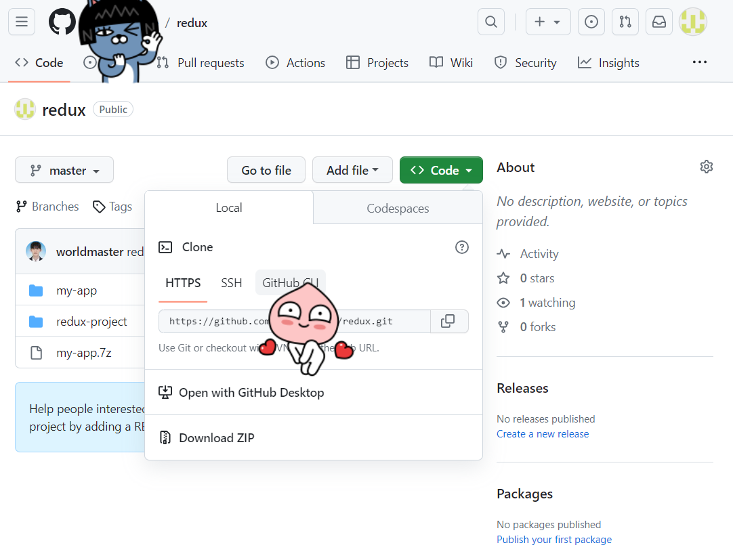Open the Issues circle-dot icon in header

pos(591,22)
